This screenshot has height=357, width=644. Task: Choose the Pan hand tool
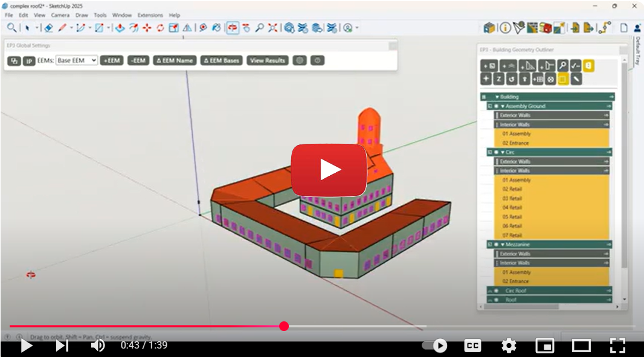tap(246, 28)
